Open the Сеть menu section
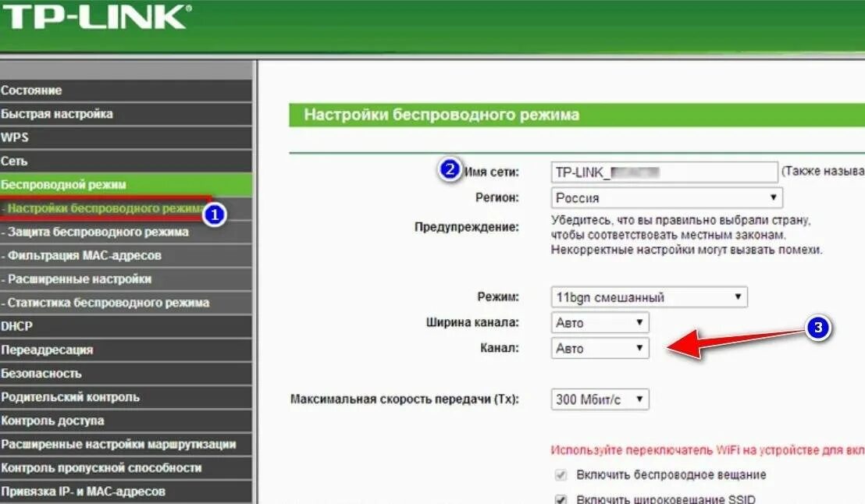 click(126, 161)
